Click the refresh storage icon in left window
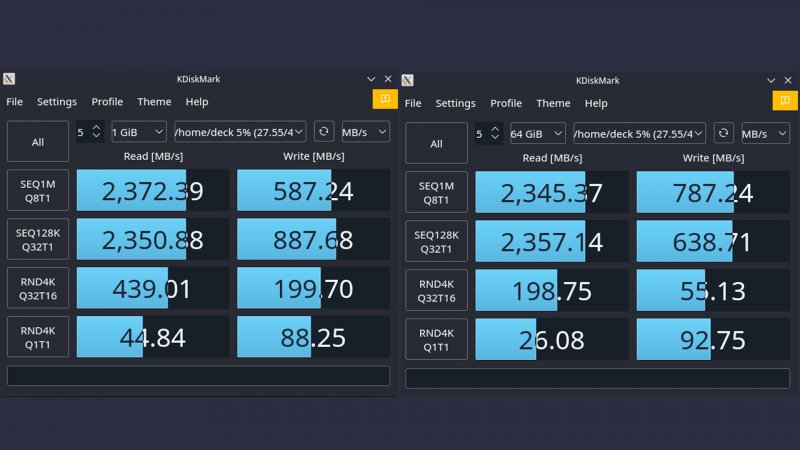This screenshot has width=800, height=450. point(324,132)
